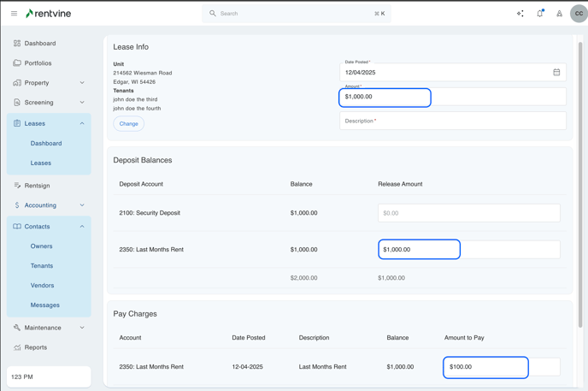Image resolution: width=588 pixels, height=391 pixels.
Task: Open the CC user avatar menu
Action: [579, 14]
